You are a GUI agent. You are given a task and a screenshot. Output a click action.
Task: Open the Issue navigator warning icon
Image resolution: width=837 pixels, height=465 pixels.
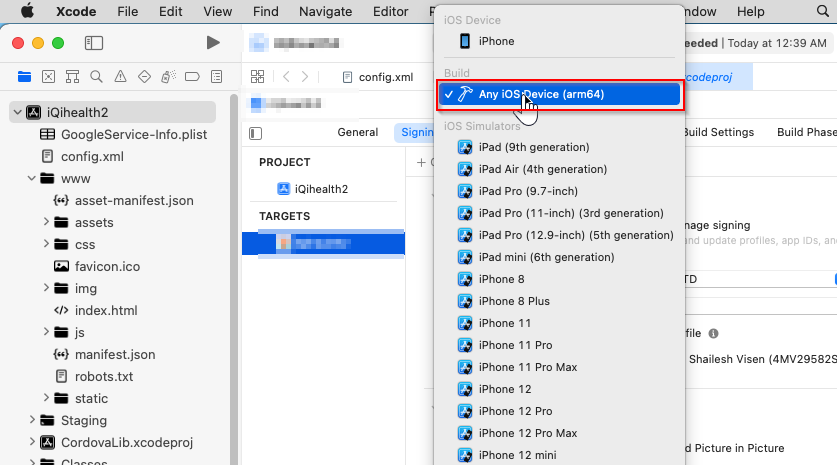[121, 77]
